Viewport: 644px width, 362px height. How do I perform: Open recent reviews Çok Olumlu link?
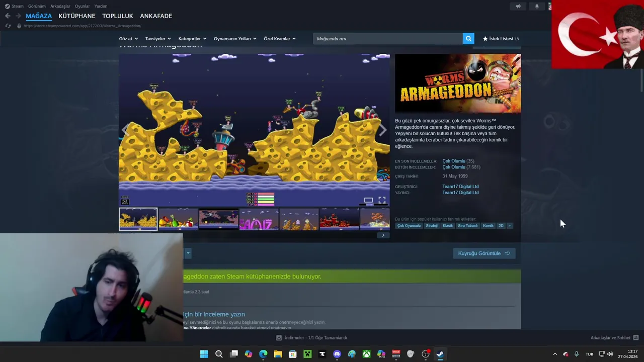(x=454, y=161)
